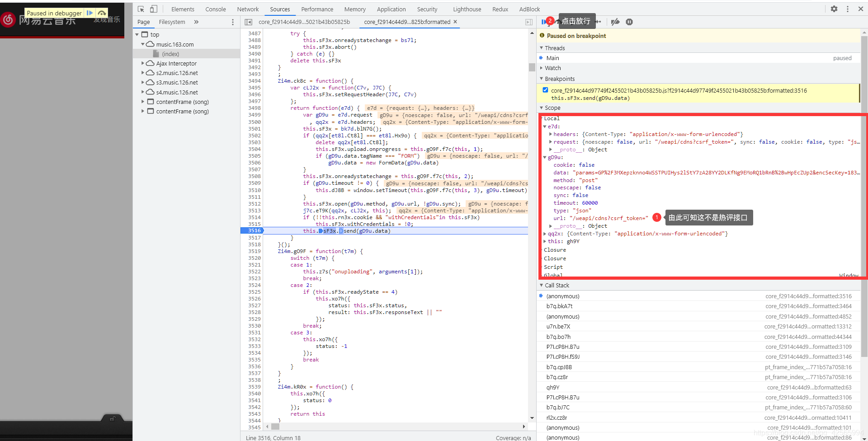Image resolution: width=868 pixels, height=441 pixels.
Task: Expand the s2.music.126.net node
Action: 143,73
